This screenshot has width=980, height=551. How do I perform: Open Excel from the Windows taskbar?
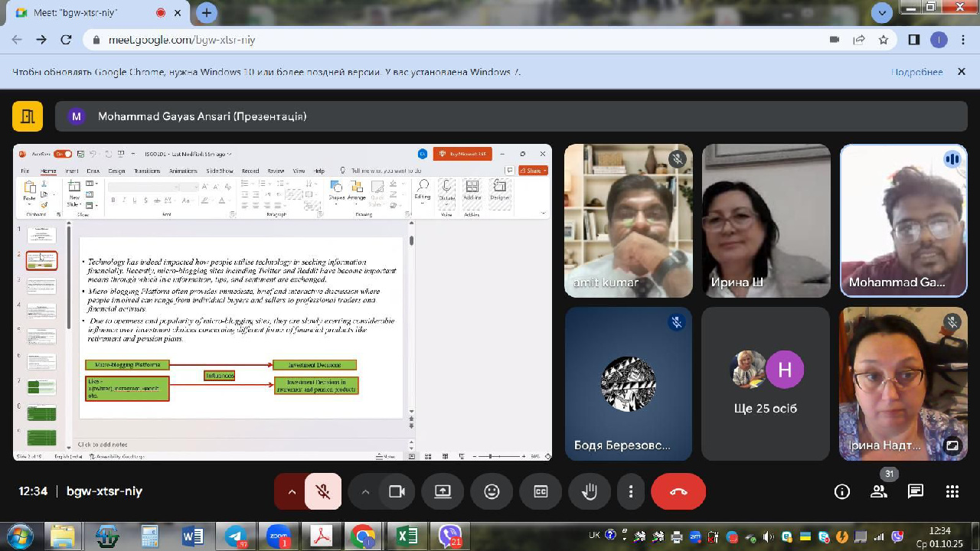point(407,536)
